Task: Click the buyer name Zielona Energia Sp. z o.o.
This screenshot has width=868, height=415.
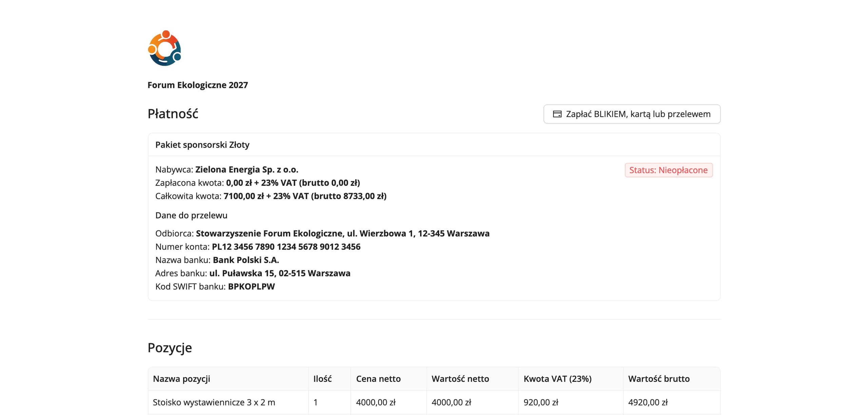Action: coord(247,170)
